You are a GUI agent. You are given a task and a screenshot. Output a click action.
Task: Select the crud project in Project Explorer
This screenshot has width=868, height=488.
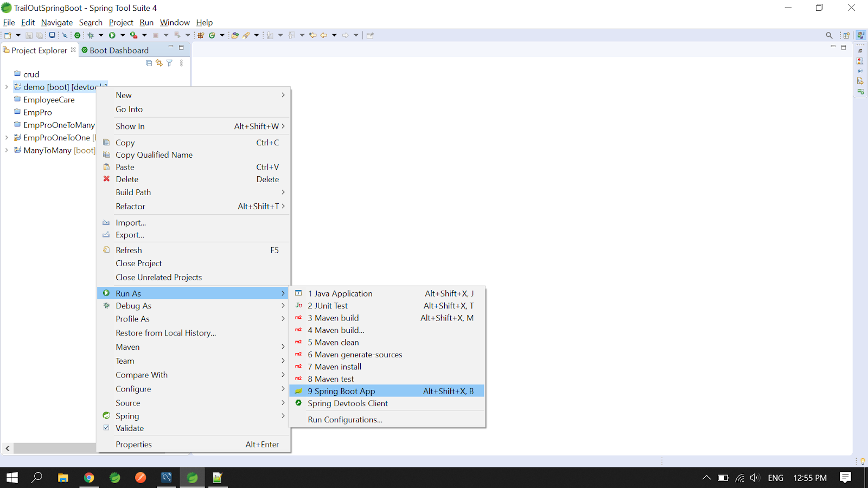pos(27,74)
